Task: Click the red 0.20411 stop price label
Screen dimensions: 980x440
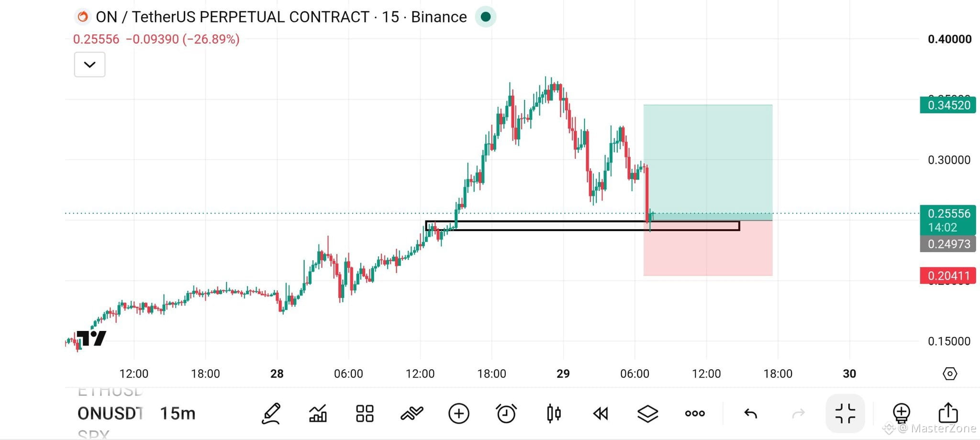Action: click(x=947, y=276)
